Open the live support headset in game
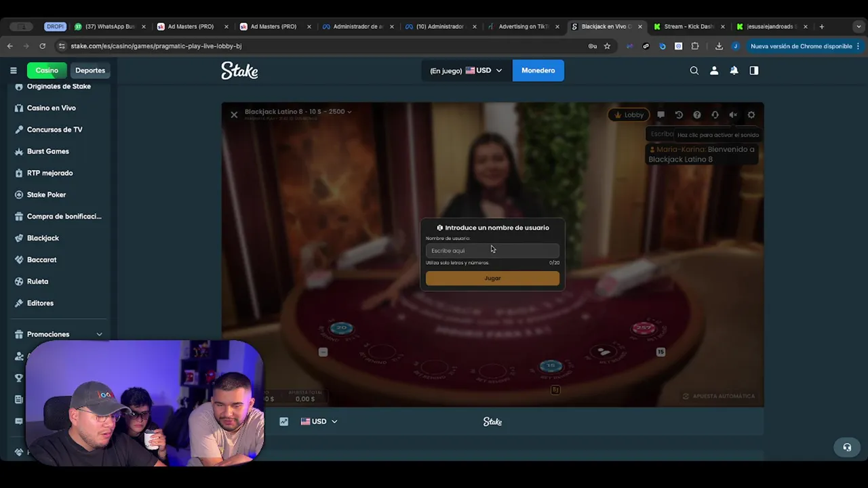The image size is (868, 488). click(715, 115)
